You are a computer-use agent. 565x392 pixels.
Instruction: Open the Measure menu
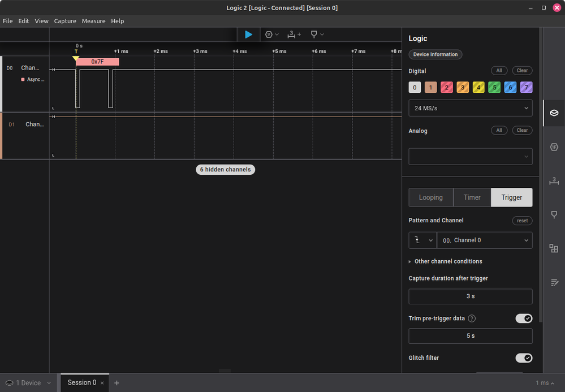pyautogui.click(x=93, y=21)
